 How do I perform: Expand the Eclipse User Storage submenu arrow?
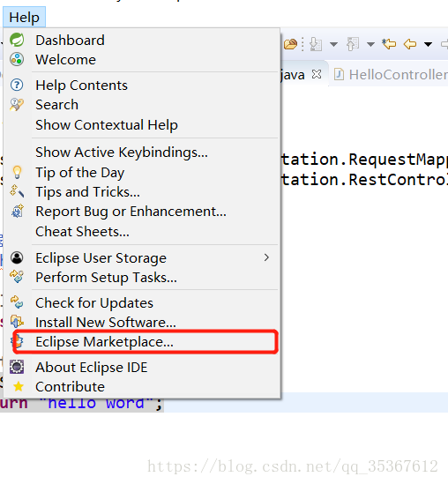(266, 257)
